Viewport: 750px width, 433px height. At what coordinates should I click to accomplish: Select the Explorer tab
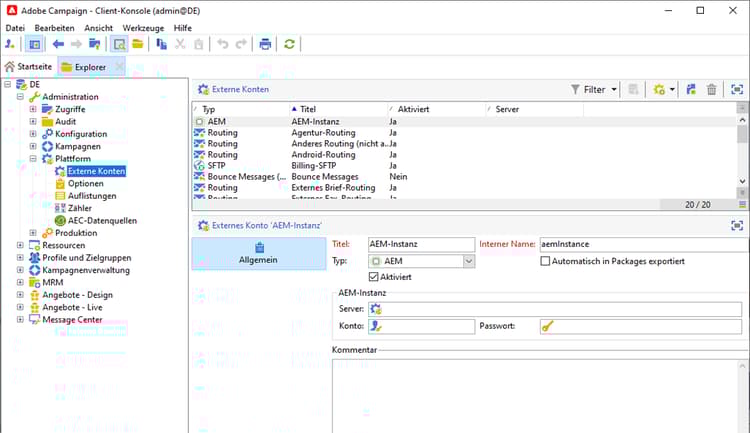tap(90, 67)
